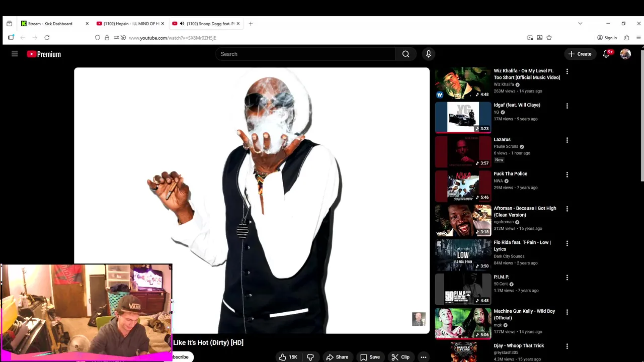Open options for Wiz Khalifa video
This screenshot has height=362, width=644.
coord(567,71)
